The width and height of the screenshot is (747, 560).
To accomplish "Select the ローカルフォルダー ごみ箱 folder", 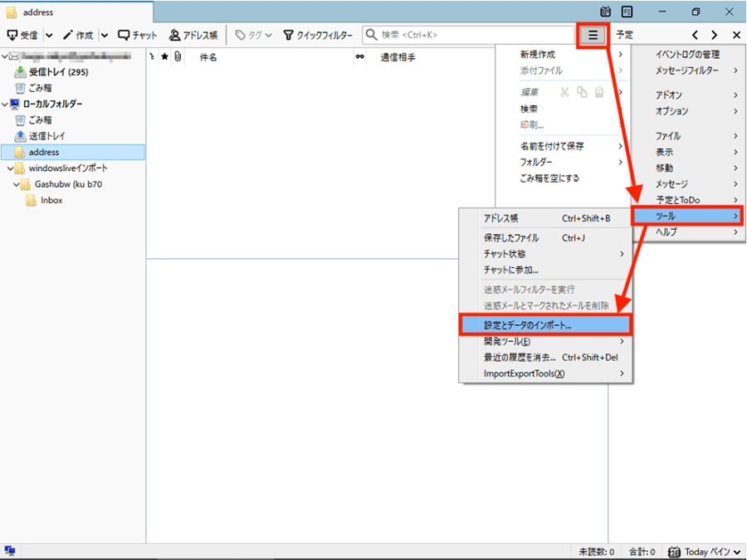I will pyautogui.click(x=33, y=120).
